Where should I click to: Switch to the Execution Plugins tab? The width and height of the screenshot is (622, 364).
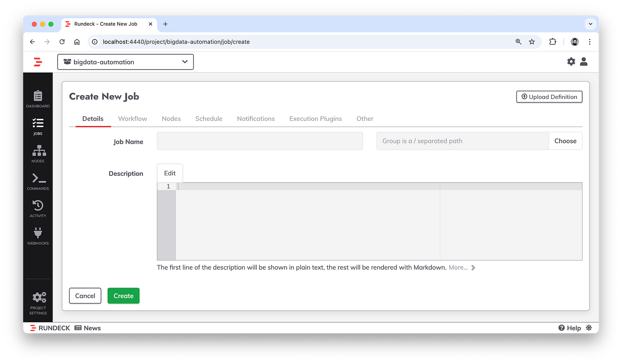316,119
